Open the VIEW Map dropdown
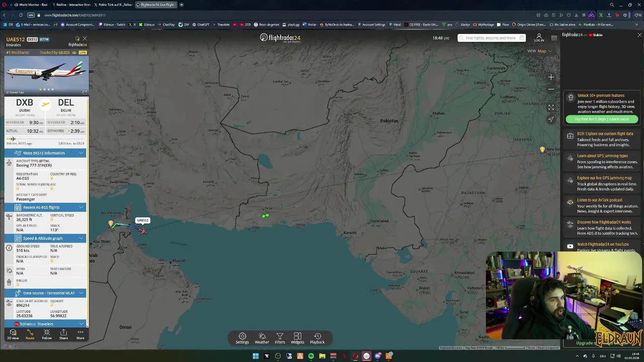644x362 pixels. pos(540,51)
